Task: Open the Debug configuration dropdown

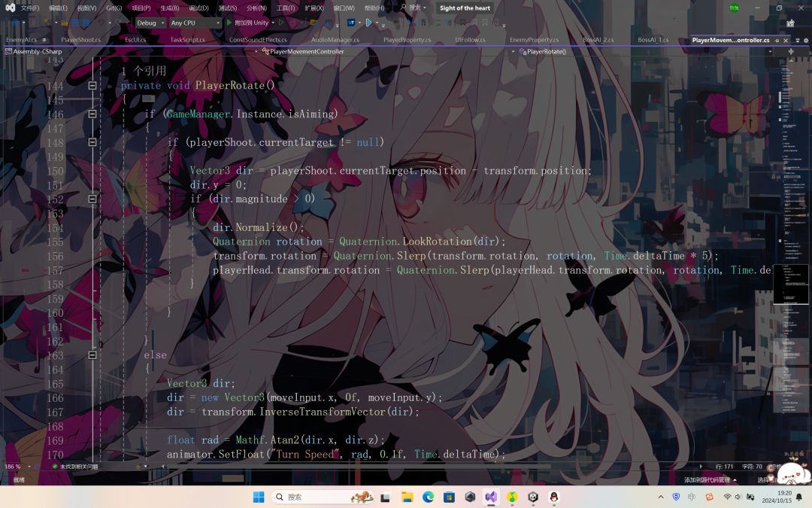Action: pyautogui.click(x=150, y=23)
